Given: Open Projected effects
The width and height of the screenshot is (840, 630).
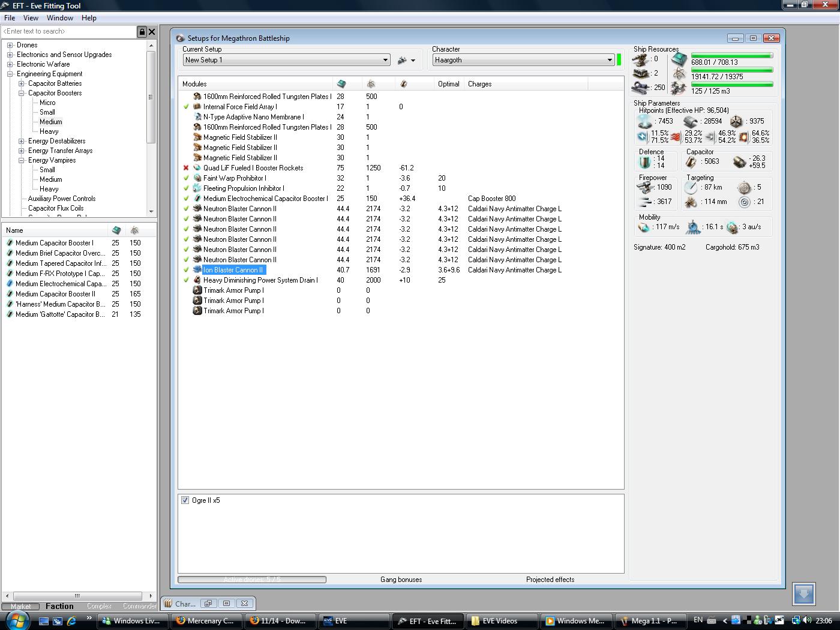Looking at the screenshot, I should [x=550, y=580].
